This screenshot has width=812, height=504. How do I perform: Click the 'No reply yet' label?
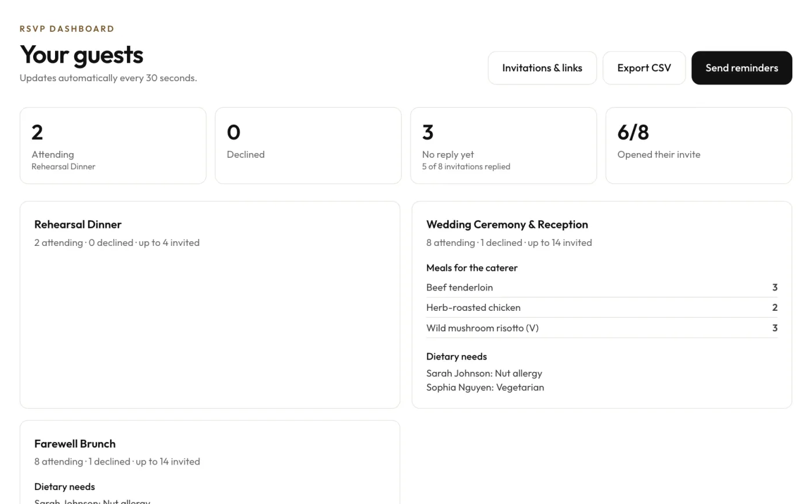click(x=448, y=154)
